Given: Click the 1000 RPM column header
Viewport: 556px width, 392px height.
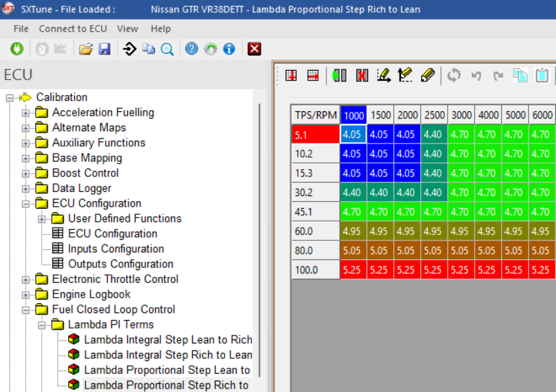Looking at the screenshot, I should click(354, 115).
